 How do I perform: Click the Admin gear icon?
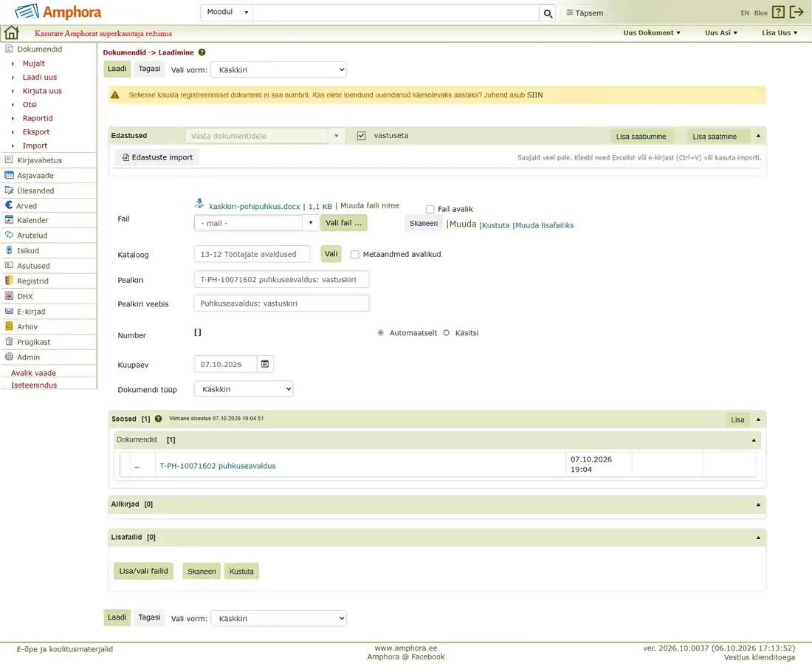pyautogui.click(x=9, y=357)
